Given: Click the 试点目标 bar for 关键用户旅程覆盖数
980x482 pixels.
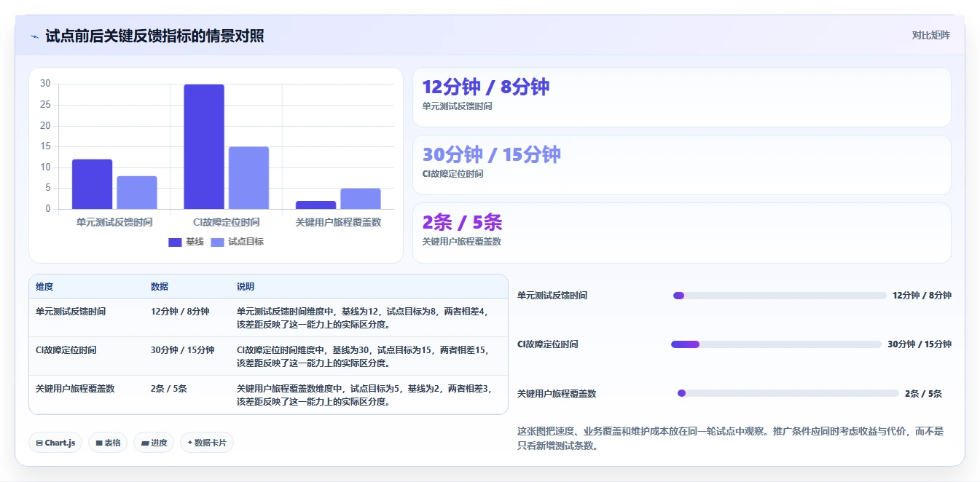Looking at the screenshot, I should [x=361, y=199].
